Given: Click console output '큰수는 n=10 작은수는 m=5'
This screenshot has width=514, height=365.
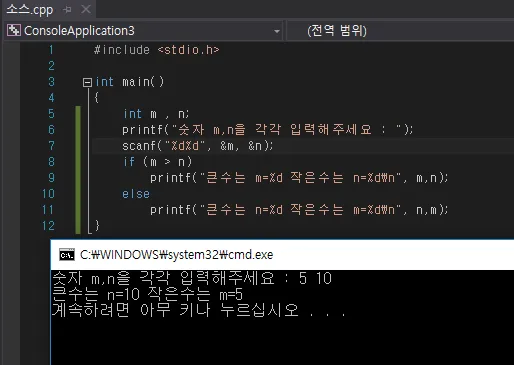Looking at the screenshot, I should [x=148, y=294].
